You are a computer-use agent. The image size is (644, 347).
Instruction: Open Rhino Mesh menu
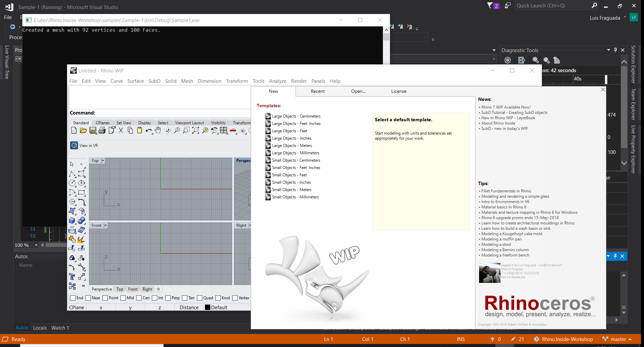(x=187, y=81)
